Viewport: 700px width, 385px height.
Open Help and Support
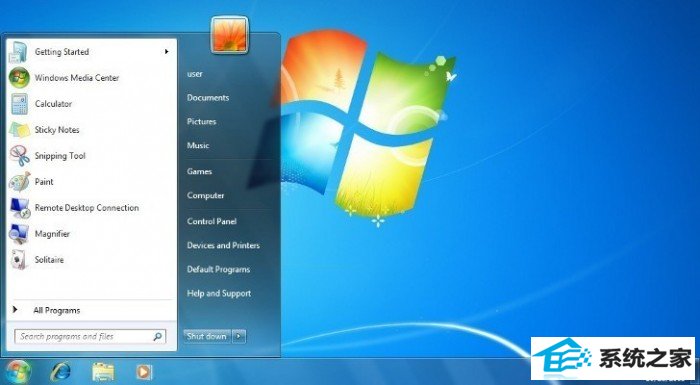tap(219, 294)
